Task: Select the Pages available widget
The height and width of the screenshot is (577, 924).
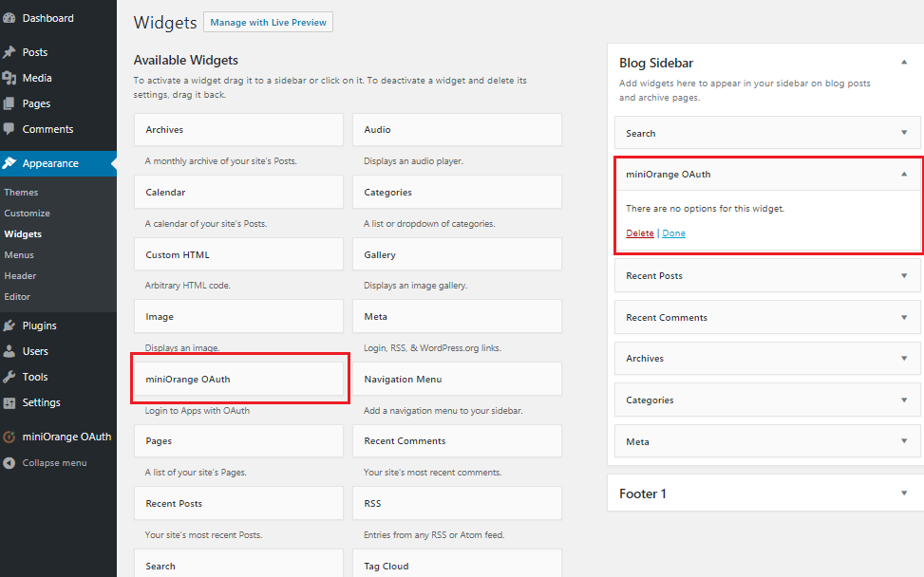Action: point(238,441)
